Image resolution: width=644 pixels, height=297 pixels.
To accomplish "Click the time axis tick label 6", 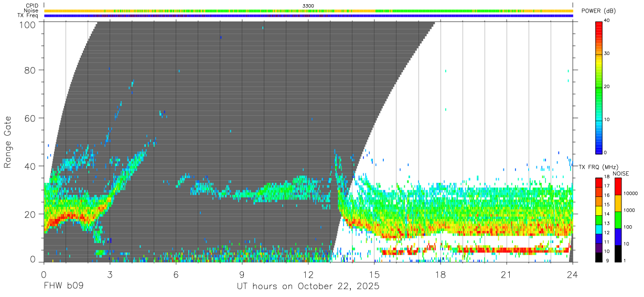I will click(176, 274).
